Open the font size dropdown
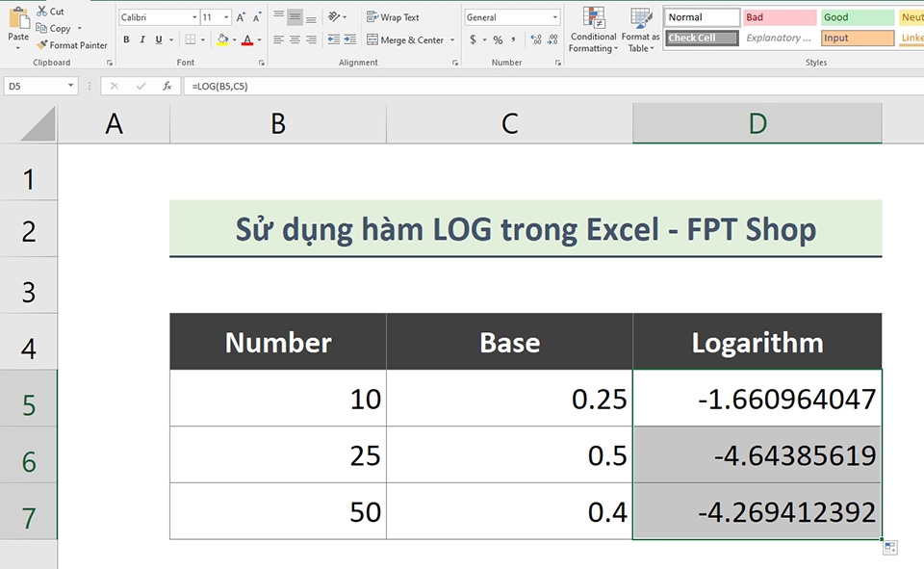 [225, 16]
